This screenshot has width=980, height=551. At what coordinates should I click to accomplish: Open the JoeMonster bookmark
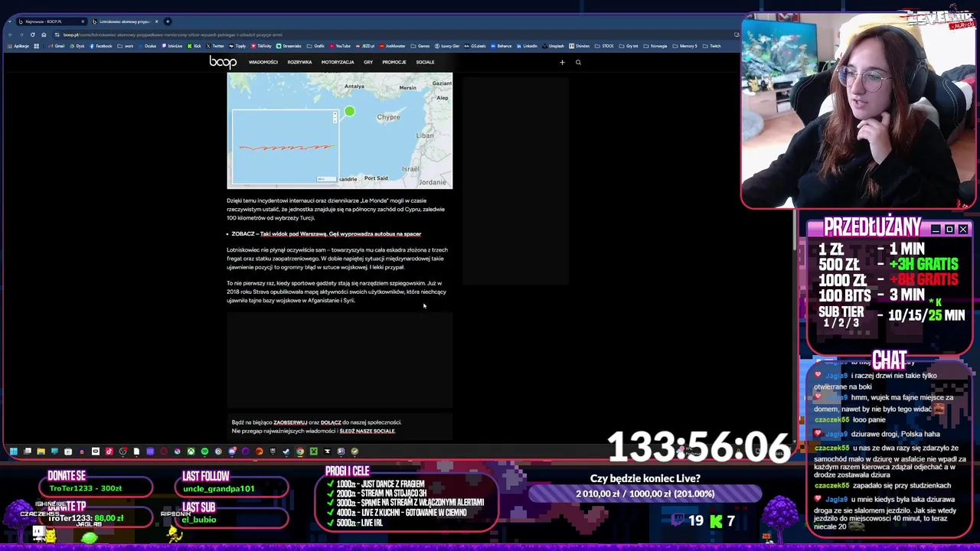391,46
